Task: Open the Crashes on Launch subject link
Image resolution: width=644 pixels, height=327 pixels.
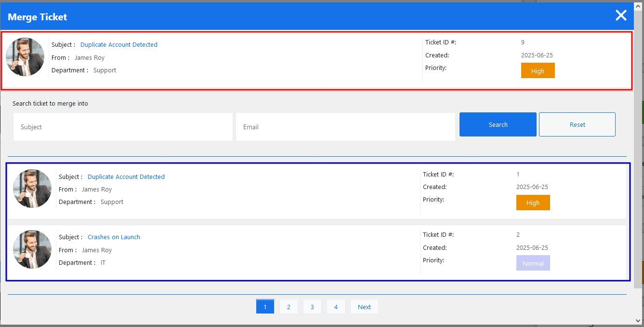Action: (x=114, y=237)
